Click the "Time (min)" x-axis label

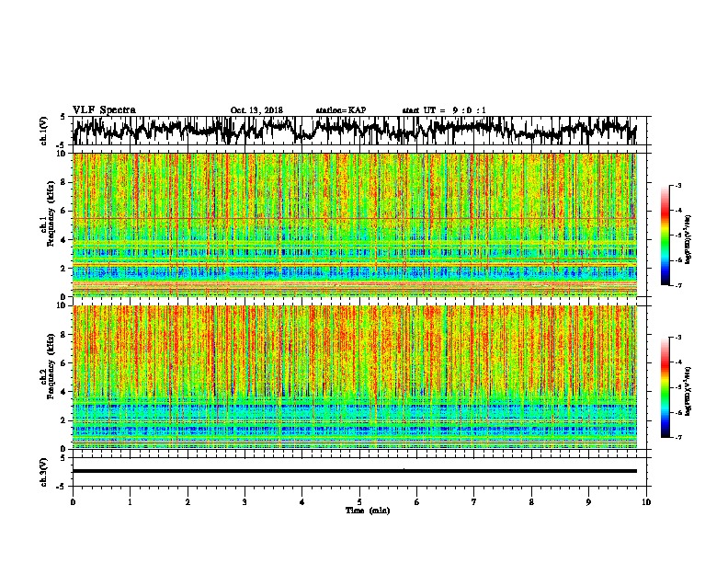pyautogui.click(x=368, y=511)
